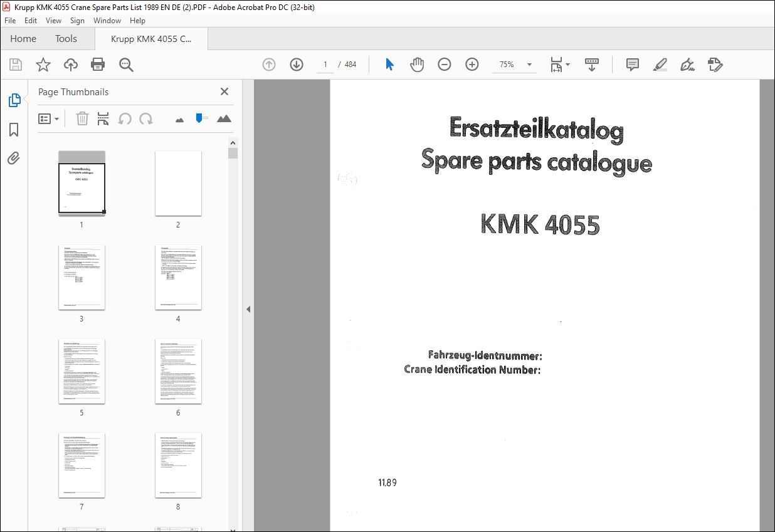This screenshot has height=532, width=775.
Task: Activate the Hand pan tool
Action: [417, 65]
